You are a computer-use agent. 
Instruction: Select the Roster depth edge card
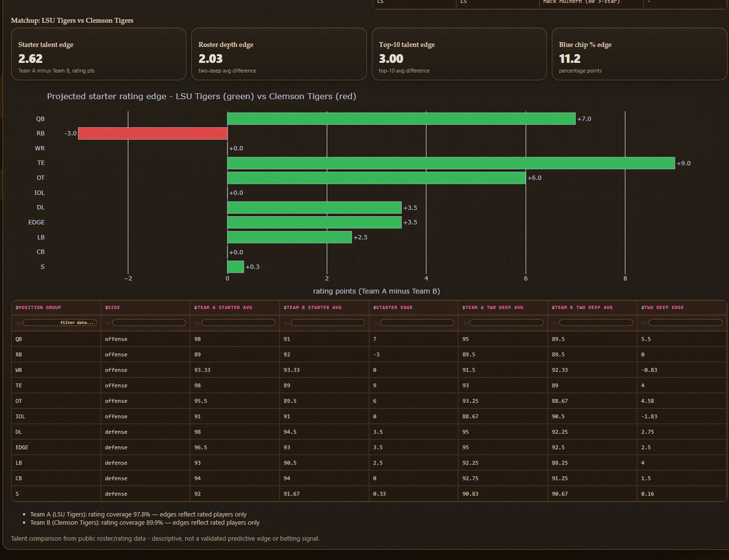click(x=279, y=54)
